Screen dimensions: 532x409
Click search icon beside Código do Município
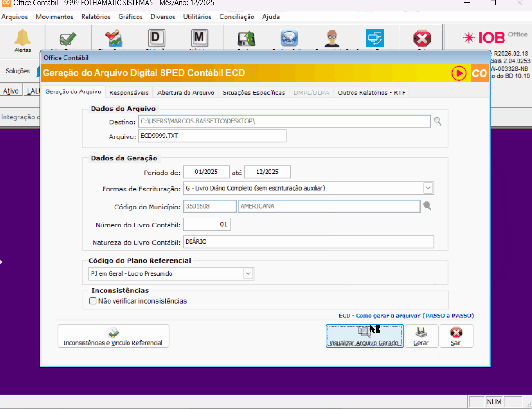coord(427,206)
